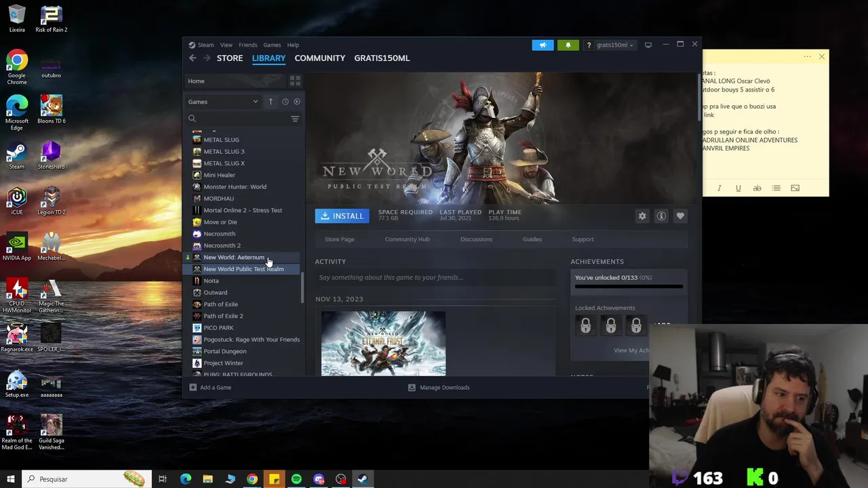Open Google Chrome from the taskbar

click(252, 479)
